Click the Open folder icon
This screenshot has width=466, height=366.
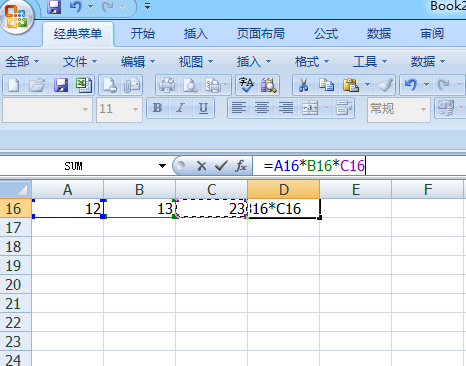pyautogui.click(x=37, y=85)
